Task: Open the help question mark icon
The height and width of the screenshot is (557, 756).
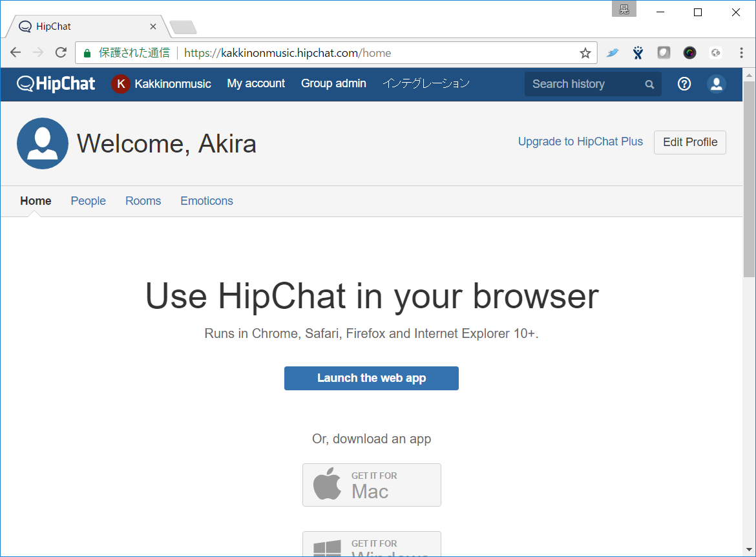Action: 684,84
